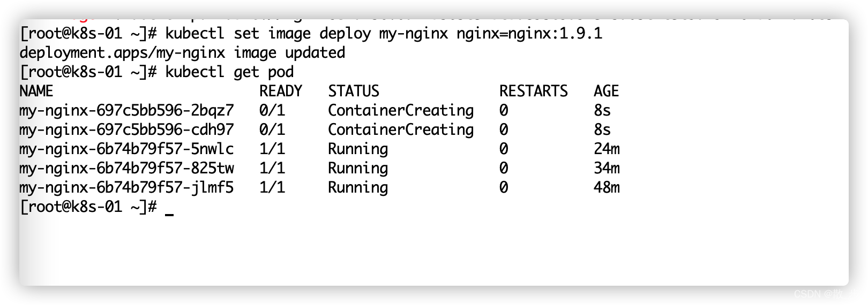Click the 24m age value
868x305 pixels.
pyautogui.click(x=607, y=149)
